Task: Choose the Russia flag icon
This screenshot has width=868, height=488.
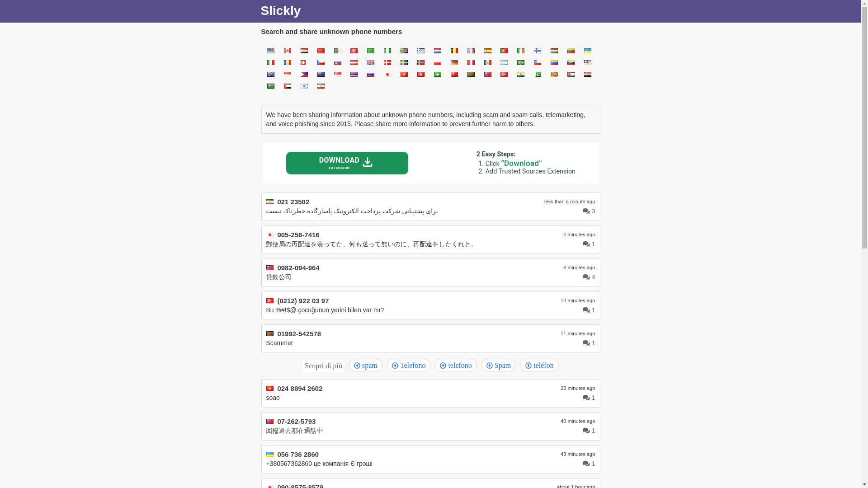Action: 370,74
